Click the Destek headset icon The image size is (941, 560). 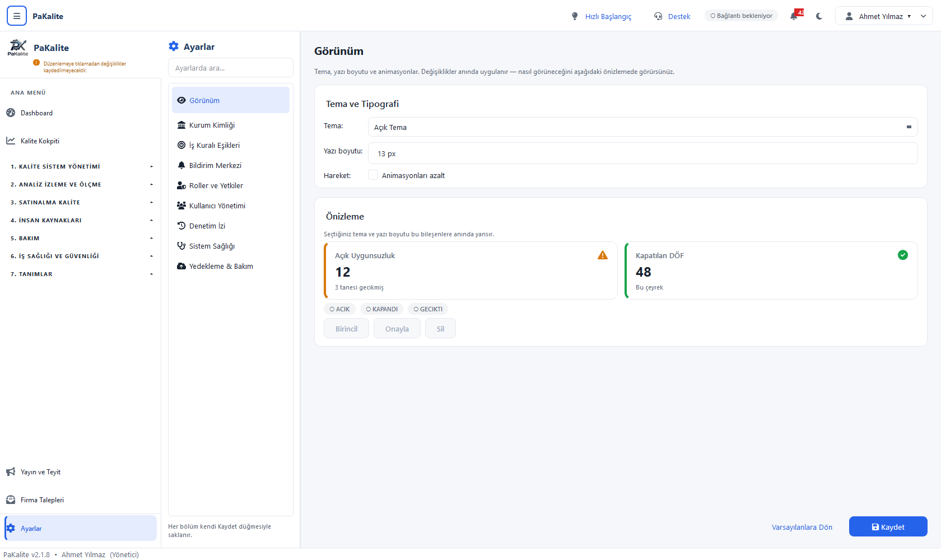click(658, 16)
